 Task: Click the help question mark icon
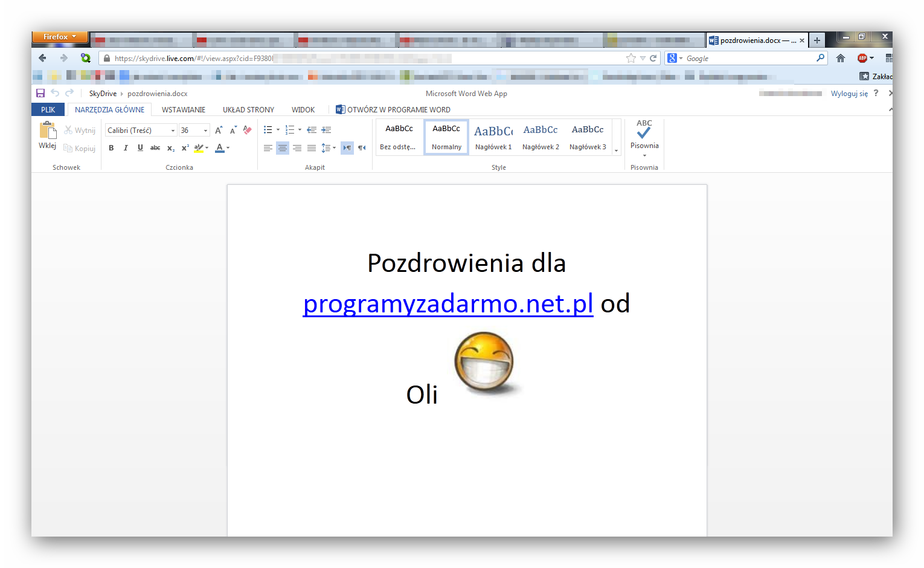(x=876, y=93)
